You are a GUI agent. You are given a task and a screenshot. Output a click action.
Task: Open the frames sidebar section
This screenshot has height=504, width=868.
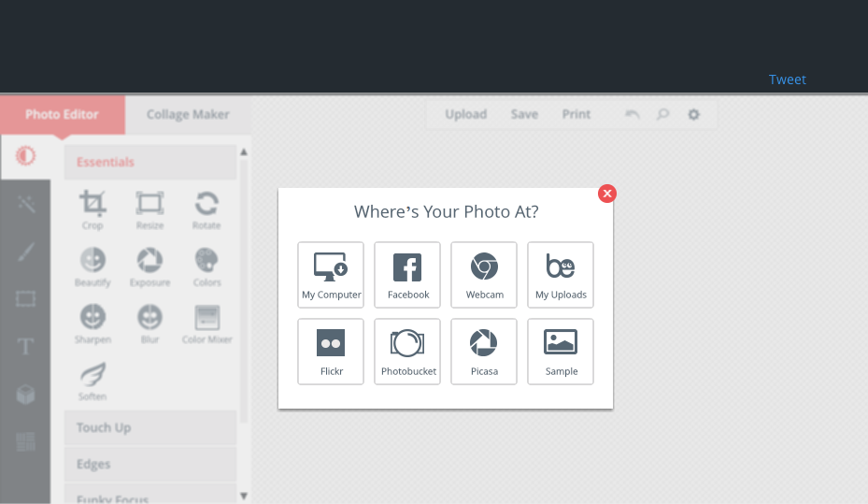coord(25,299)
